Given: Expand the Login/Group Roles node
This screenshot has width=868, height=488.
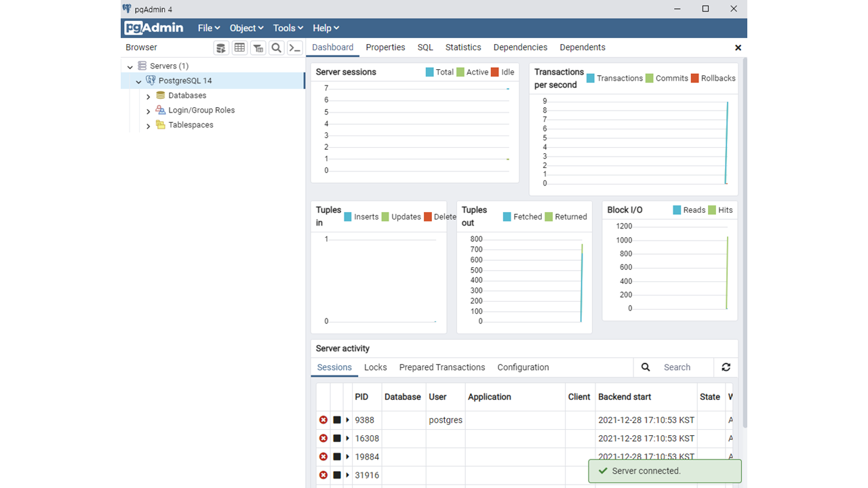Looking at the screenshot, I should [x=149, y=111].
